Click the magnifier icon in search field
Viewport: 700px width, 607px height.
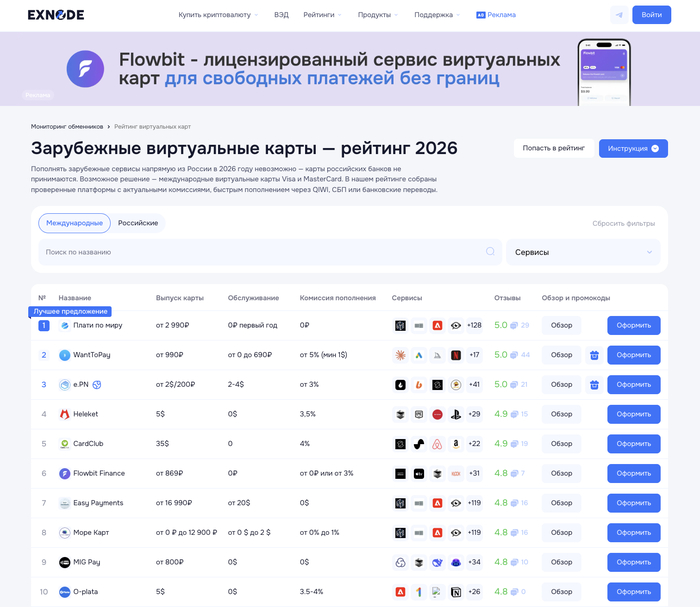point(490,252)
